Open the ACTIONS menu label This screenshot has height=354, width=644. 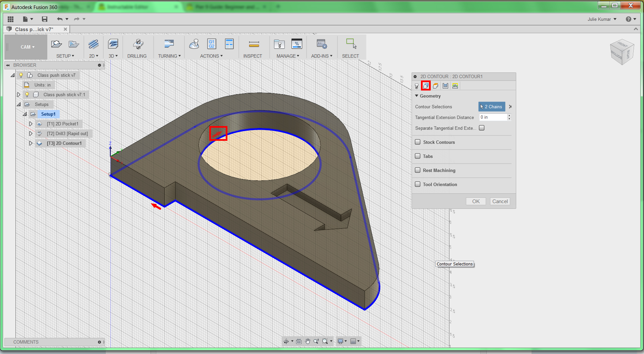tap(211, 56)
